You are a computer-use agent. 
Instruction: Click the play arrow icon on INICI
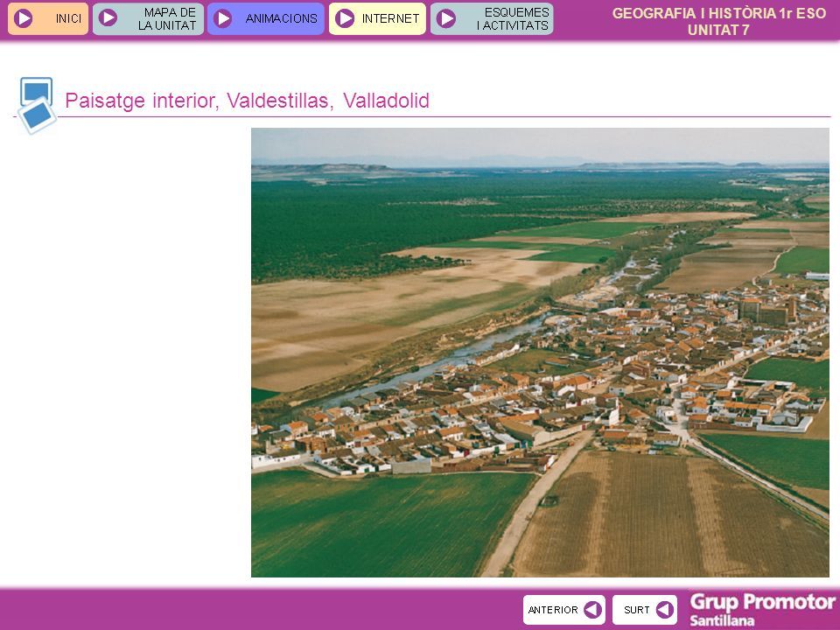(x=23, y=18)
